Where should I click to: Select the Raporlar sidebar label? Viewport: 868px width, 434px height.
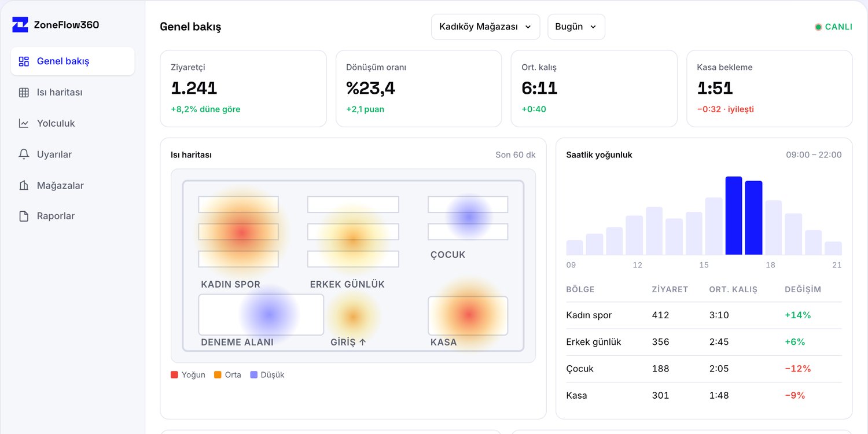[x=56, y=216]
